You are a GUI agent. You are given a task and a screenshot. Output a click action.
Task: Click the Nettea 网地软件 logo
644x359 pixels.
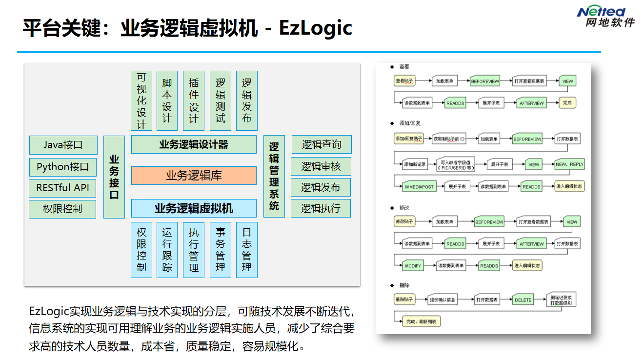[x=605, y=17]
